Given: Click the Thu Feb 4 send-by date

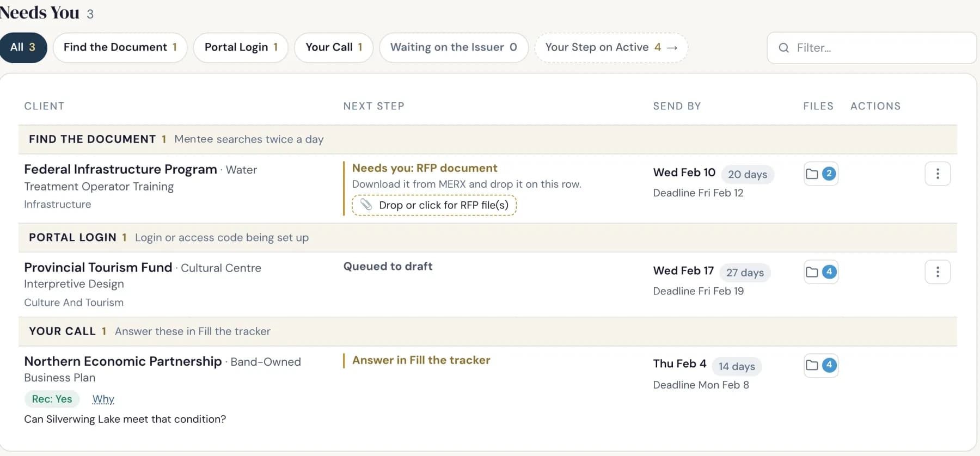Looking at the screenshot, I should point(679,363).
